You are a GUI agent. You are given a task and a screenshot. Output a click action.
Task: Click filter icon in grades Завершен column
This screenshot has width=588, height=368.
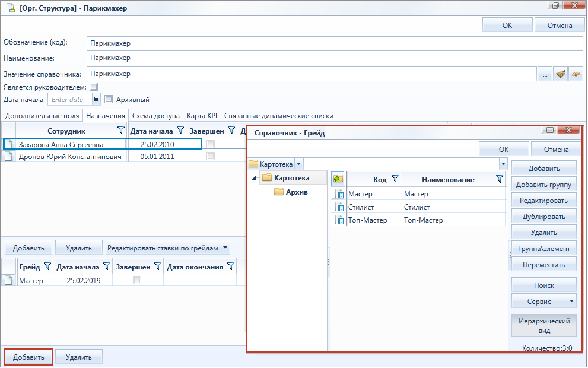(x=158, y=267)
